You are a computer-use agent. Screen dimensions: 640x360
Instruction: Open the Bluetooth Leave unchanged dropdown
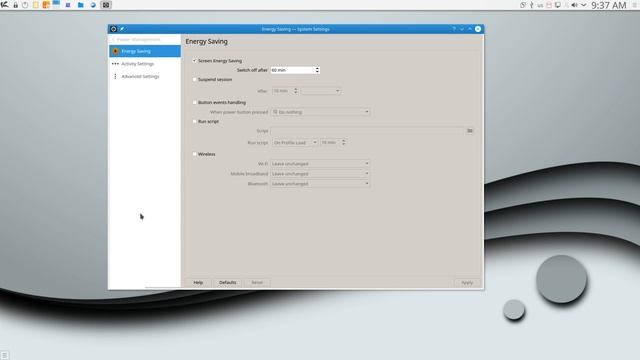pyautogui.click(x=320, y=184)
